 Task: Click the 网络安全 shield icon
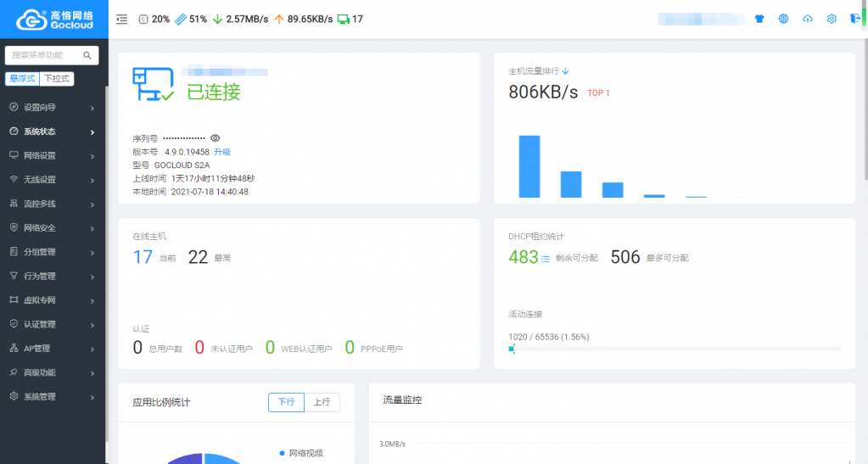(x=14, y=227)
